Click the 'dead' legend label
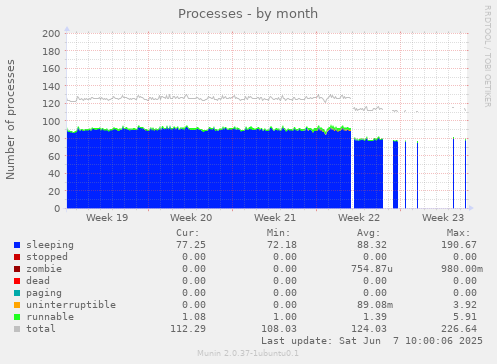 38,281
